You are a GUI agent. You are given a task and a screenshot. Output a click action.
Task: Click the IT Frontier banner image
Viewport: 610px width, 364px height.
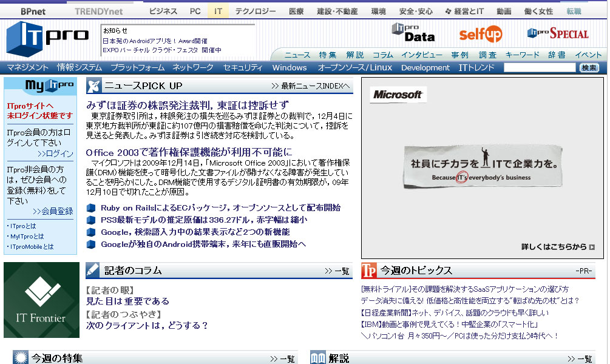coord(41,300)
